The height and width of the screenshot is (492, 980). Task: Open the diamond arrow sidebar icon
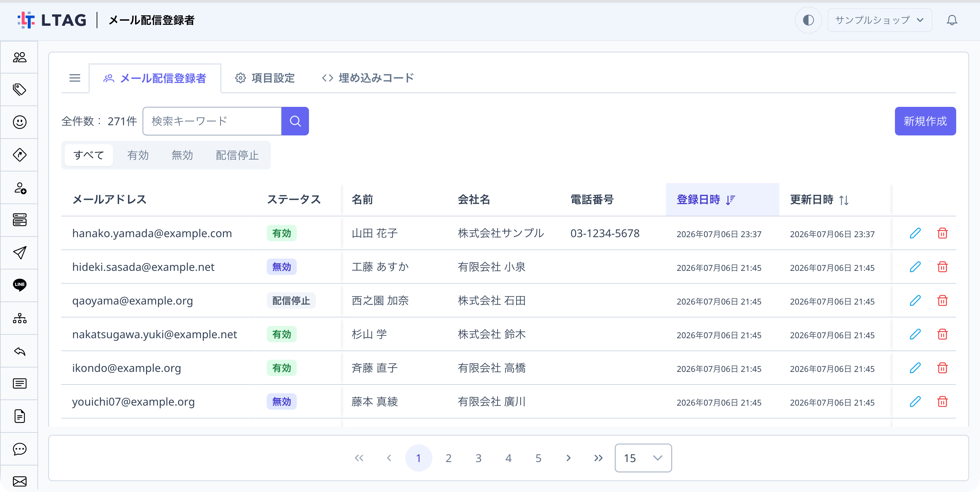pos(19,155)
